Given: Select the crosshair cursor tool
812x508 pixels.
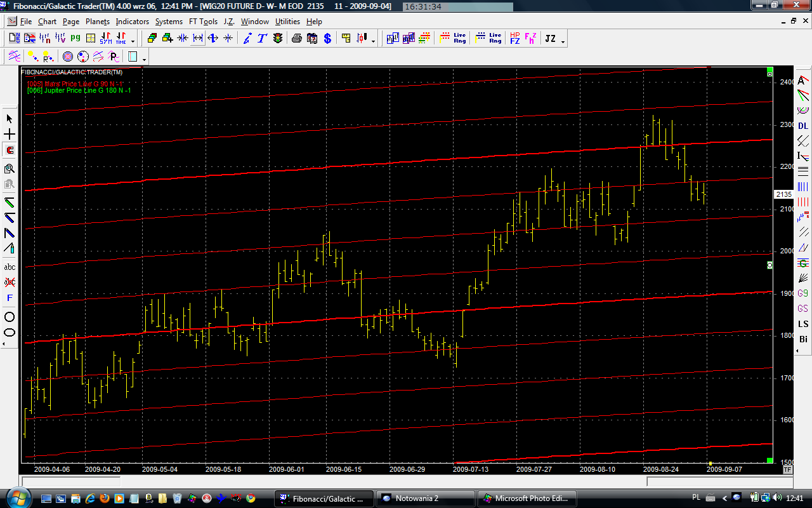Looking at the screenshot, I should 10,135.
